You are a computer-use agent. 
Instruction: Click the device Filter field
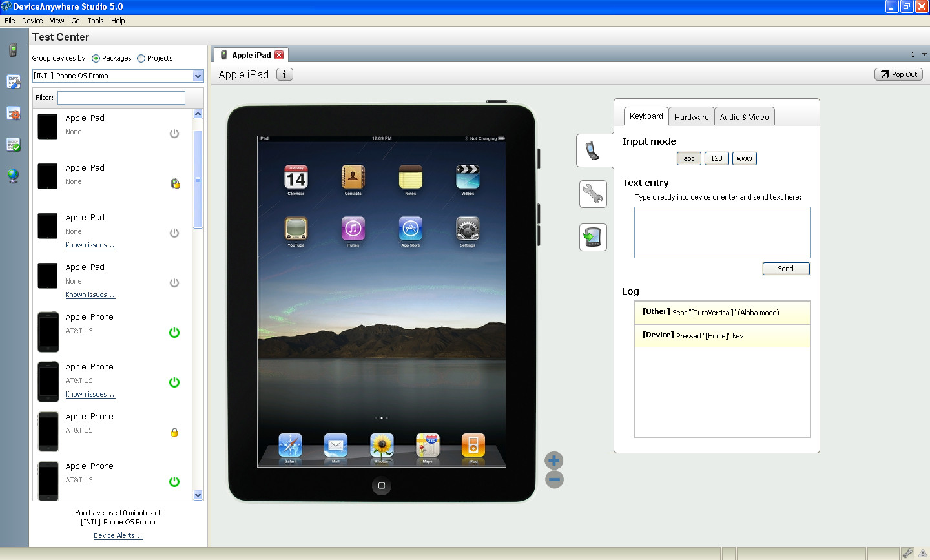pyautogui.click(x=121, y=98)
